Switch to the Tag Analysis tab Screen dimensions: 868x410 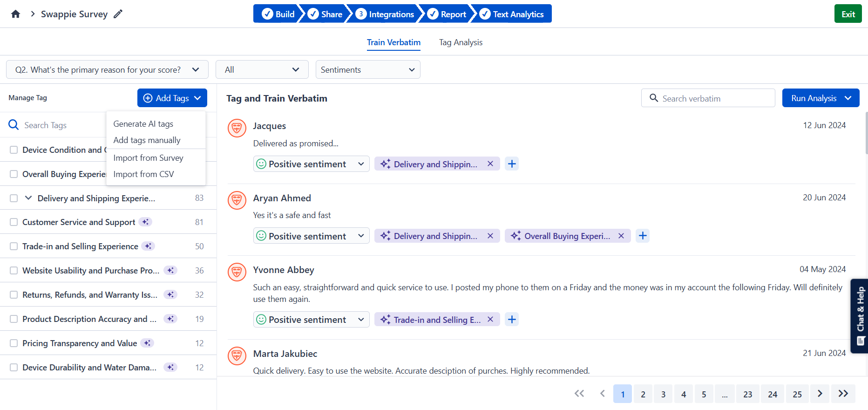[x=461, y=42]
